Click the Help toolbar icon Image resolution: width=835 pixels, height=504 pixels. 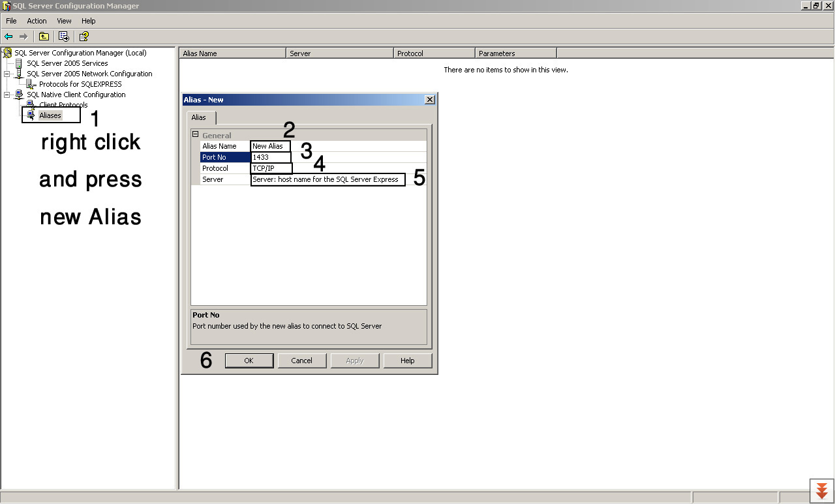(x=83, y=37)
